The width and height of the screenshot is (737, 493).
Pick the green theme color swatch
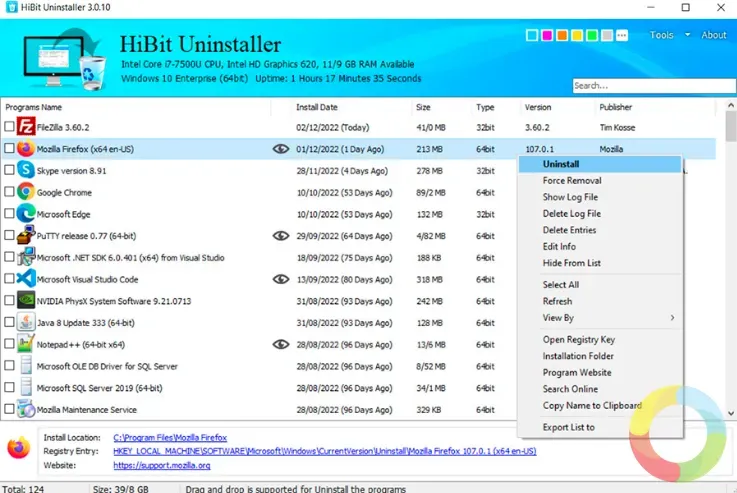click(592, 35)
